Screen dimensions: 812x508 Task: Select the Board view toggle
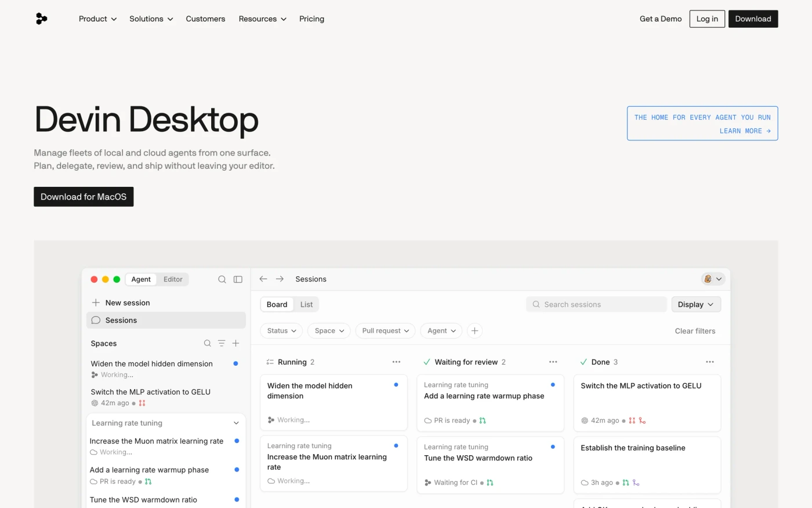277,305
